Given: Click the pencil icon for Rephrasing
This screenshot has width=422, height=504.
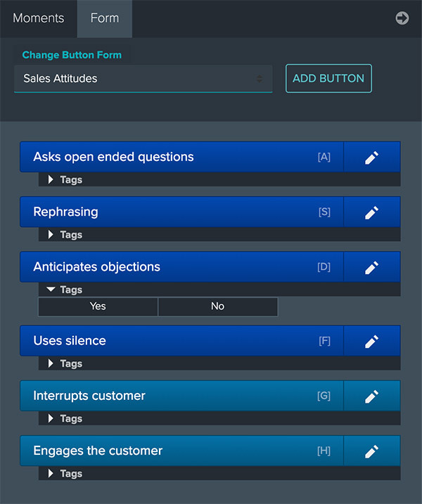Looking at the screenshot, I should tap(372, 212).
